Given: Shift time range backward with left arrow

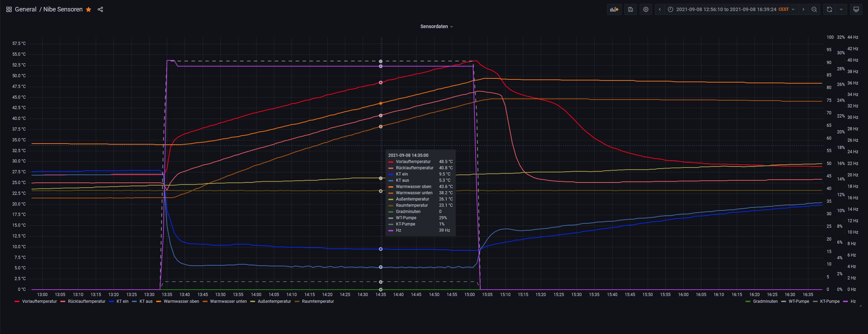Looking at the screenshot, I should 660,9.
